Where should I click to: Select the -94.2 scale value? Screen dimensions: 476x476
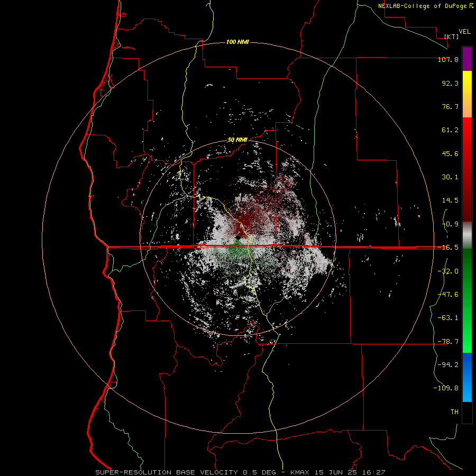(x=448, y=364)
